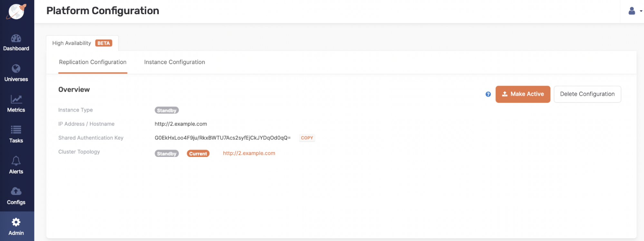Select the High Availability tab
The image size is (644, 241).
tap(82, 43)
